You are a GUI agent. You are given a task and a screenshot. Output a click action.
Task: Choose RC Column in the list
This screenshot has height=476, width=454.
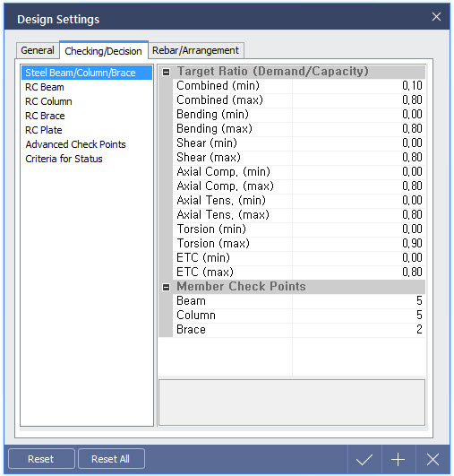pyautogui.click(x=87, y=101)
